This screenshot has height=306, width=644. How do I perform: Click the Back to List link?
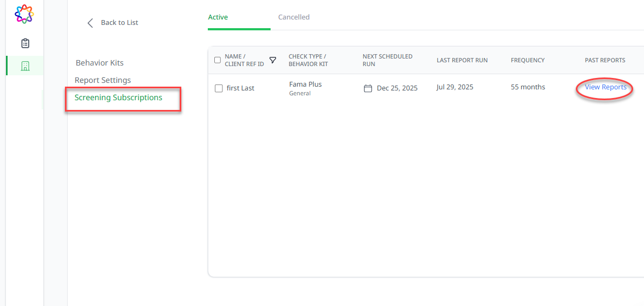120,23
